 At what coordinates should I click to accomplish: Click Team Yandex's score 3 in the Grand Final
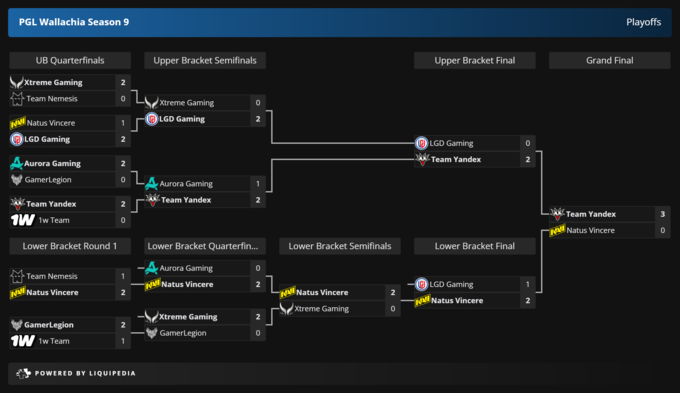[662, 214]
